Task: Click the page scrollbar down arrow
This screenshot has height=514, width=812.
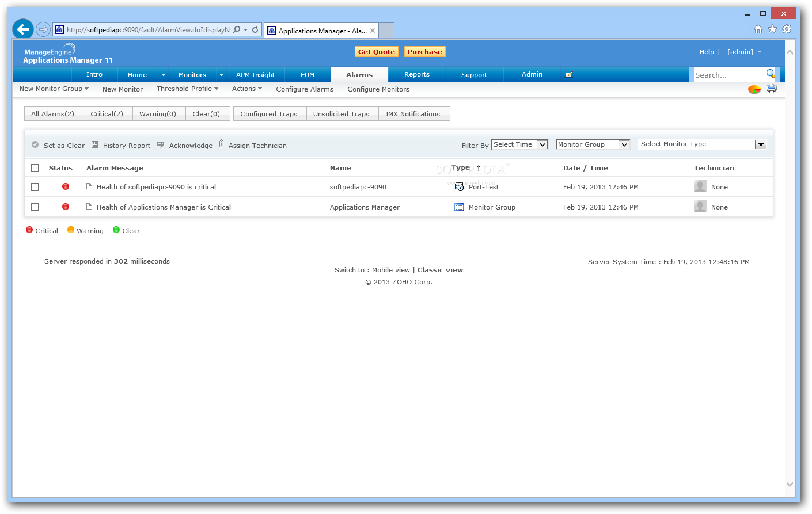Action: pyautogui.click(x=790, y=485)
